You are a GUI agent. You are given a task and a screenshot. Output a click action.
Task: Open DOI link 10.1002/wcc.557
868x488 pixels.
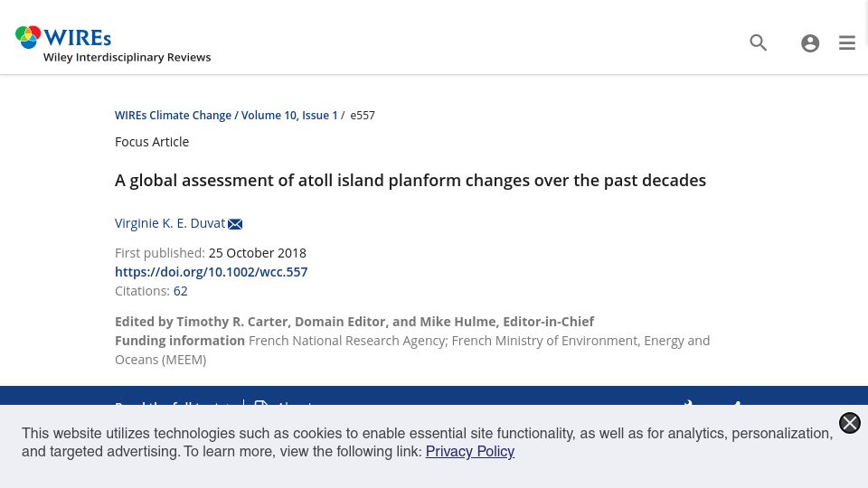coord(211,272)
